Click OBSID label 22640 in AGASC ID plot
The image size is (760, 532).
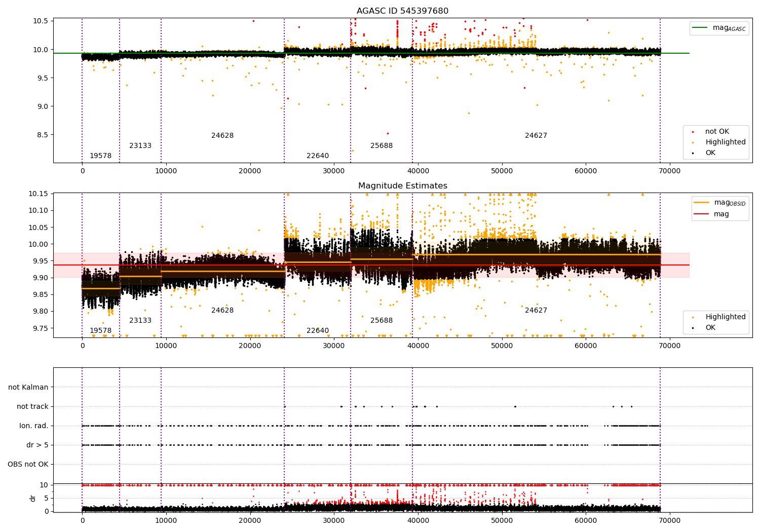point(318,156)
